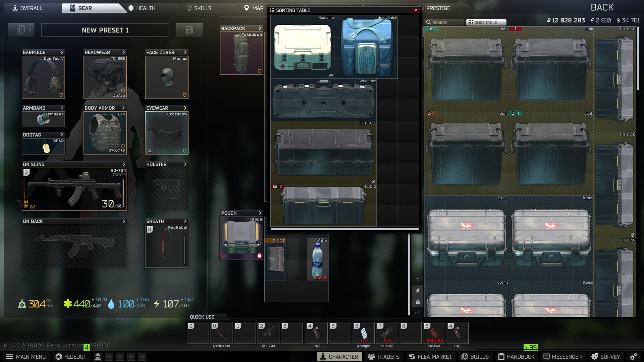Viewport: 644px width, 362px height.
Task: Click the Salewa quick use slot
Action: coord(434,333)
